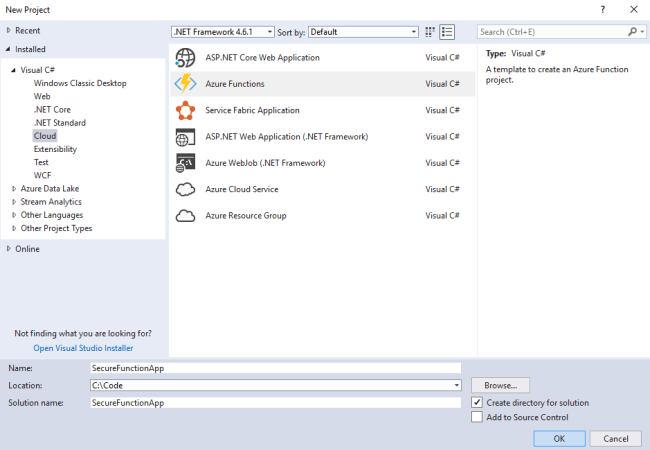
Task: Select the Extensibility category
Action: click(x=55, y=149)
